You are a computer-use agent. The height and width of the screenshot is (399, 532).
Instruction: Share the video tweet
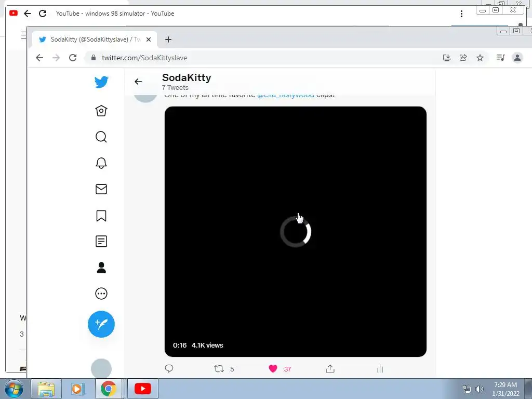point(330,369)
